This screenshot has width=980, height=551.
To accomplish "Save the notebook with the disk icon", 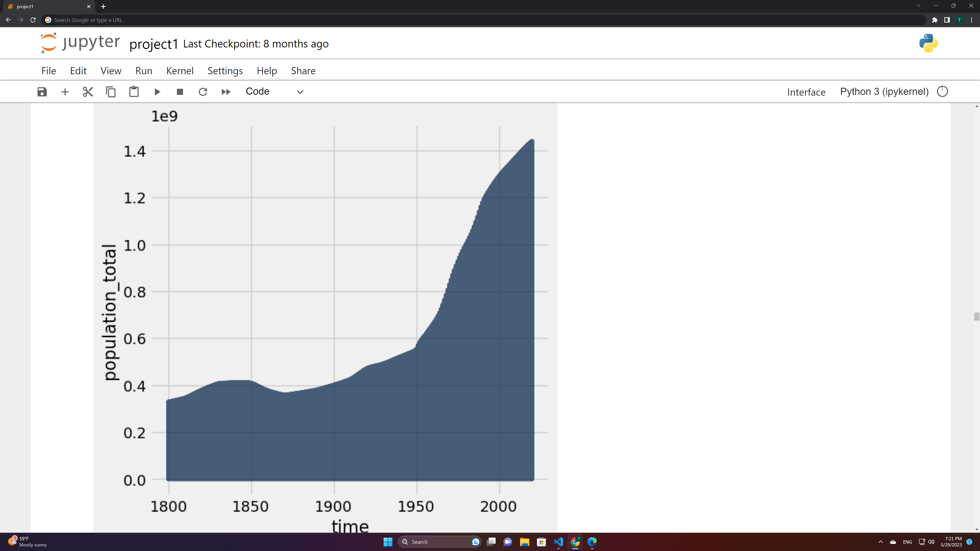I will [42, 92].
